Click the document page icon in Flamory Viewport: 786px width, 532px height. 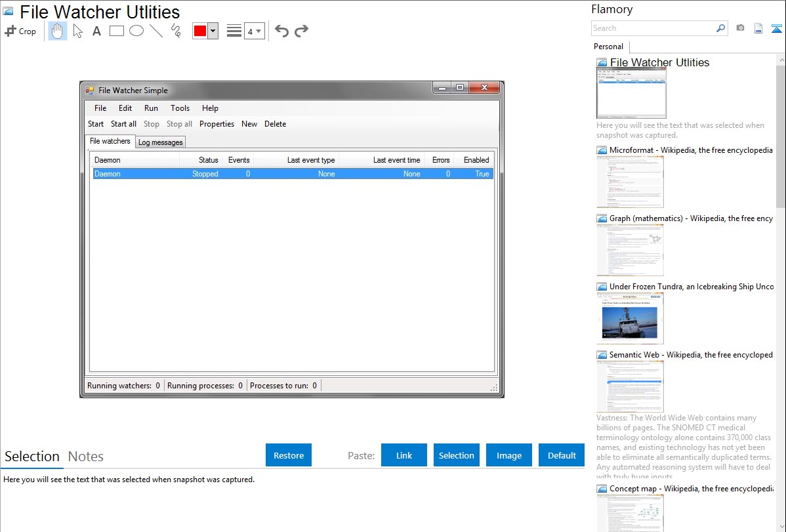tap(758, 28)
